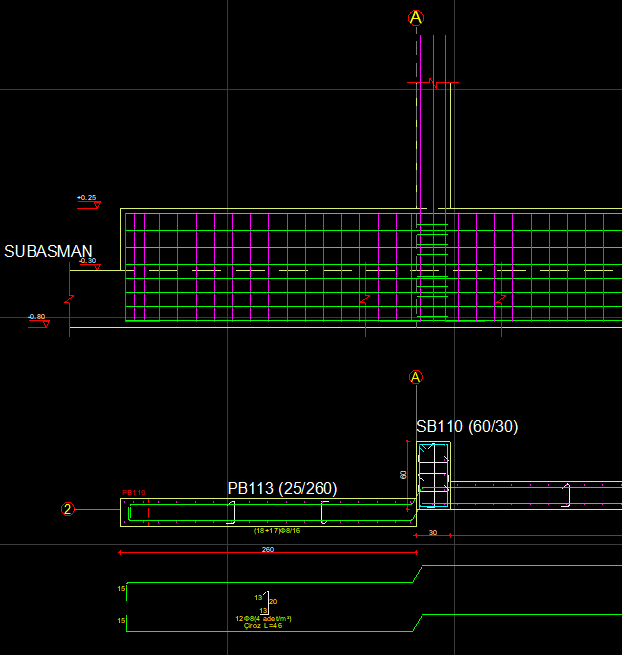Select the PB113 (25/260) wall label
The width and height of the screenshot is (622, 655).
[282, 488]
